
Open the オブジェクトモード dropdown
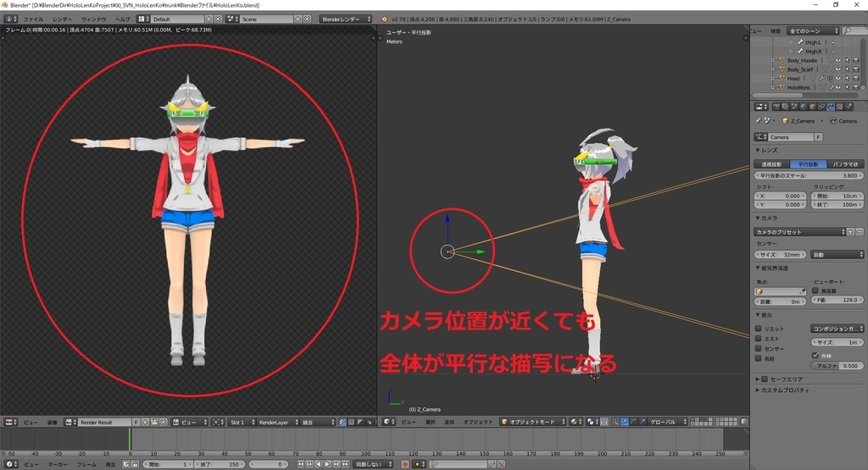[x=532, y=422]
